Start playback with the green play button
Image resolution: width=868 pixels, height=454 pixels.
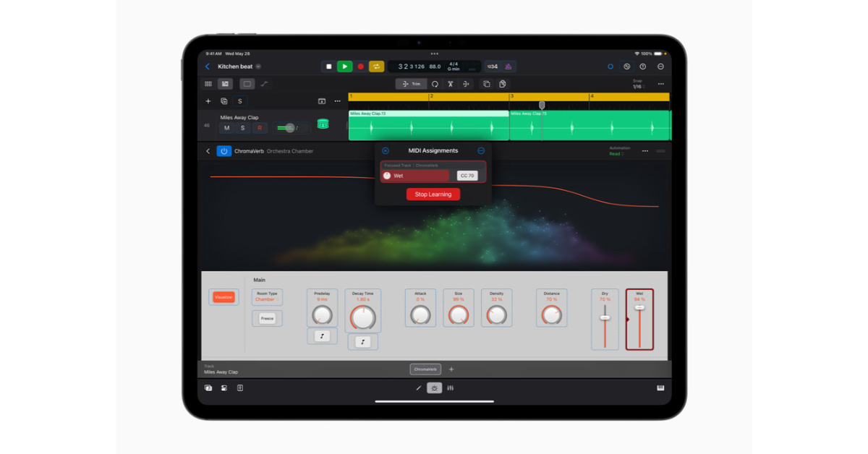pyautogui.click(x=345, y=67)
